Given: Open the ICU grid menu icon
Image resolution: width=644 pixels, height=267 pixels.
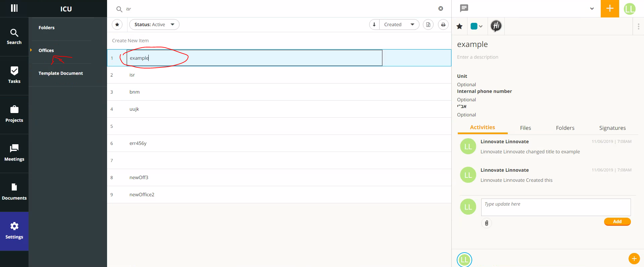Looking at the screenshot, I should coord(14,8).
